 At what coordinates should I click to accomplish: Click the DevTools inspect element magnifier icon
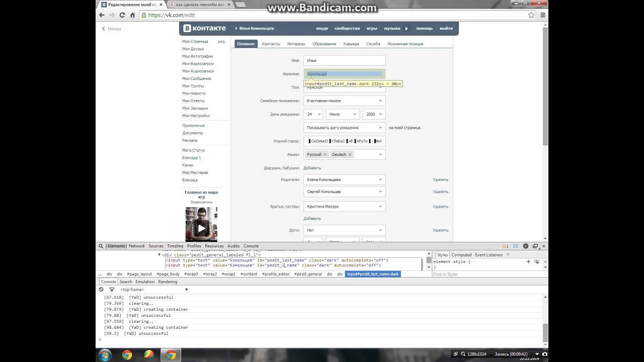[101, 246]
